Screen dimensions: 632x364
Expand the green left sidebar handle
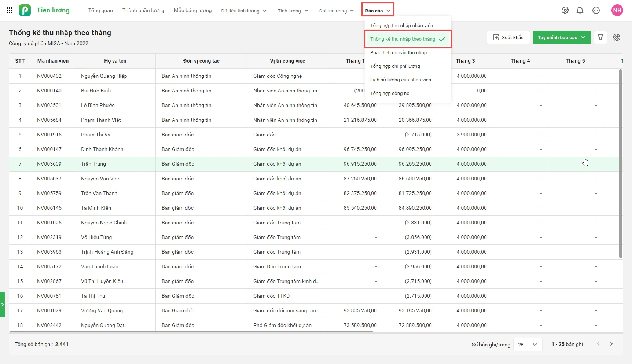[x=3, y=304]
